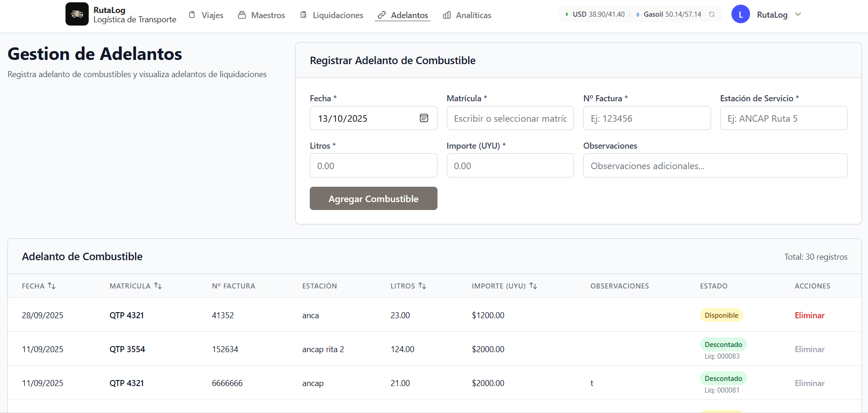Image resolution: width=868 pixels, height=413 pixels.
Task: Click the Analíticas bar chart icon
Action: [447, 15]
